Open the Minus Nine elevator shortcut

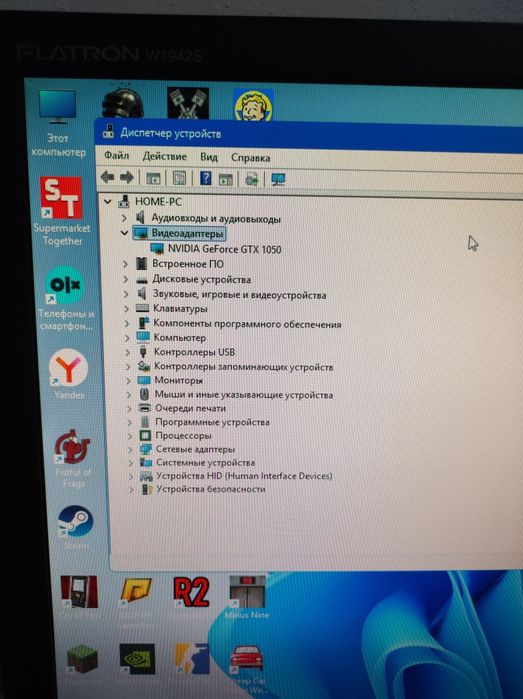(x=247, y=597)
